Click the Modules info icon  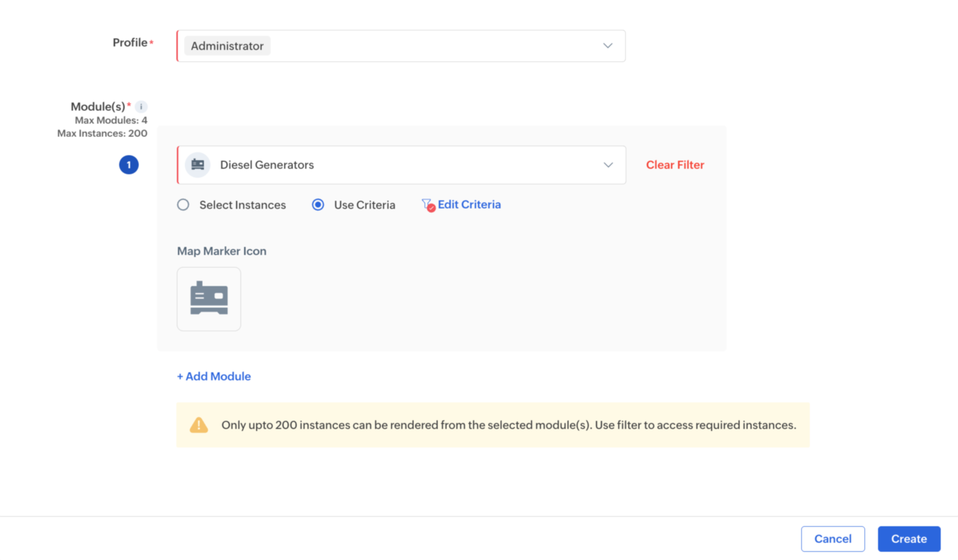tap(141, 106)
